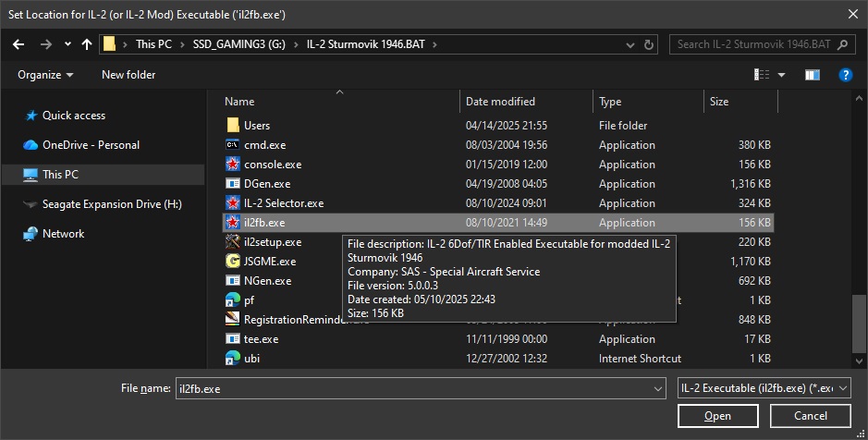The image size is (868, 440).
Task: Click the console.exe red star icon
Action: pyautogui.click(x=233, y=165)
